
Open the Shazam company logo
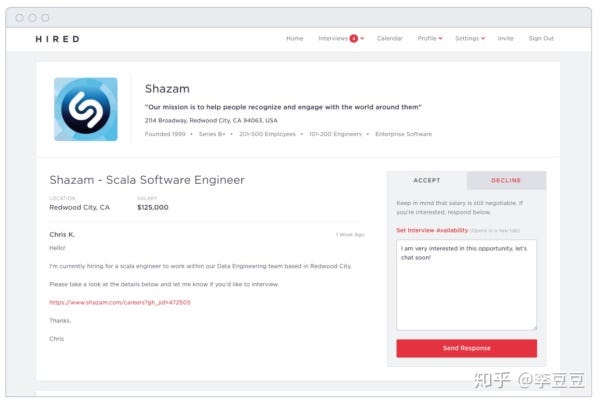(86, 109)
